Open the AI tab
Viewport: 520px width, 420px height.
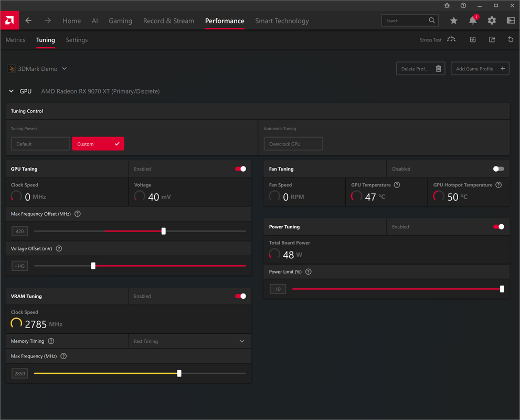tap(95, 21)
